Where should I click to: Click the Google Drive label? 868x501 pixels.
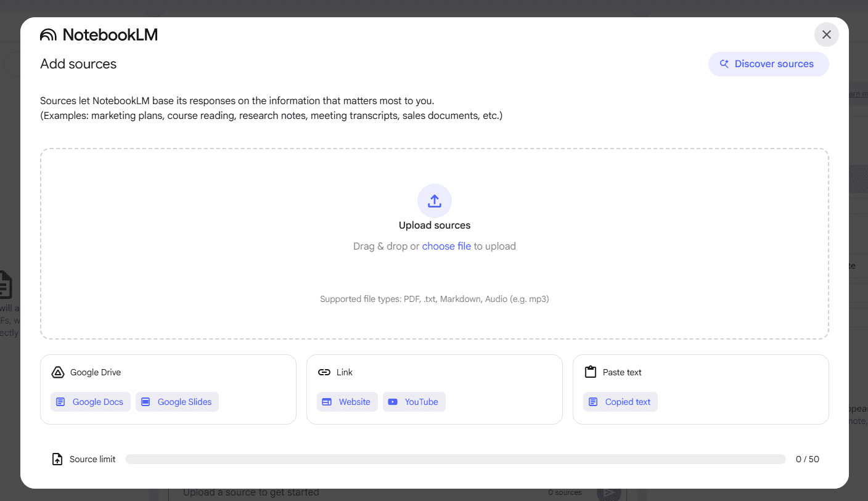coord(96,372)
